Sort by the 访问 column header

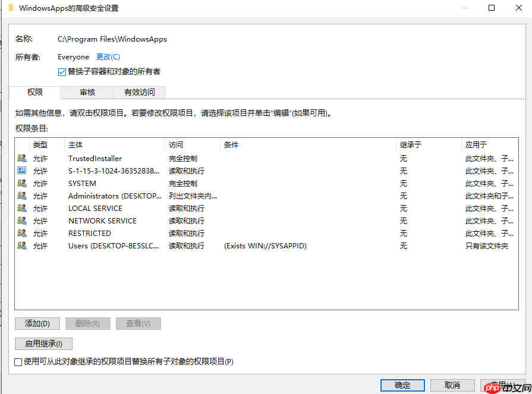[x=193, y=145]
